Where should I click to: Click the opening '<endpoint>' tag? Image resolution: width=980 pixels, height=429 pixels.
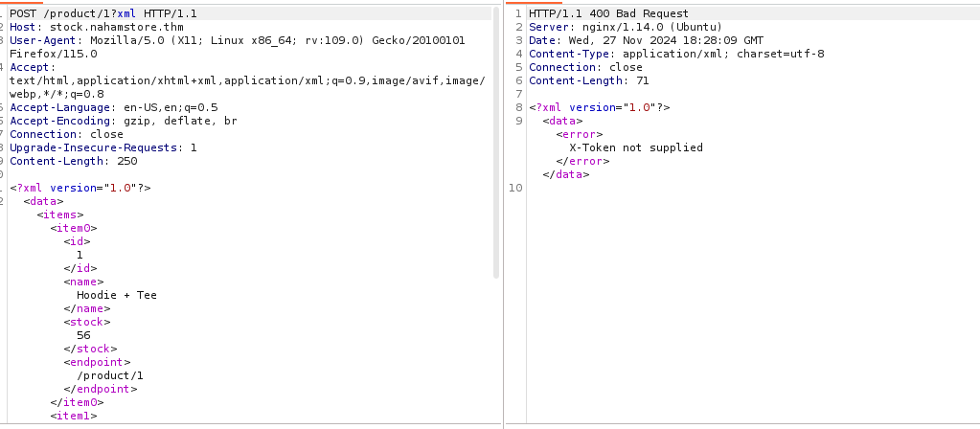(97, 363)
